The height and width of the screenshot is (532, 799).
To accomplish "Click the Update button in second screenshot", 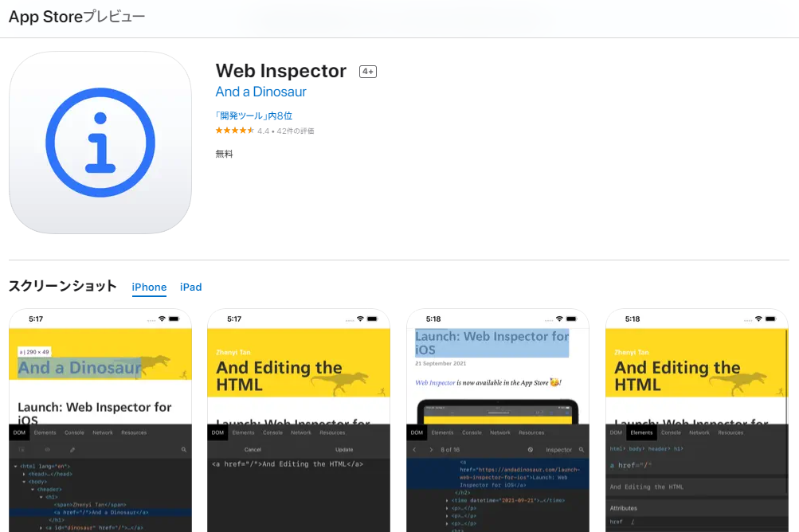I will [344, 450].
